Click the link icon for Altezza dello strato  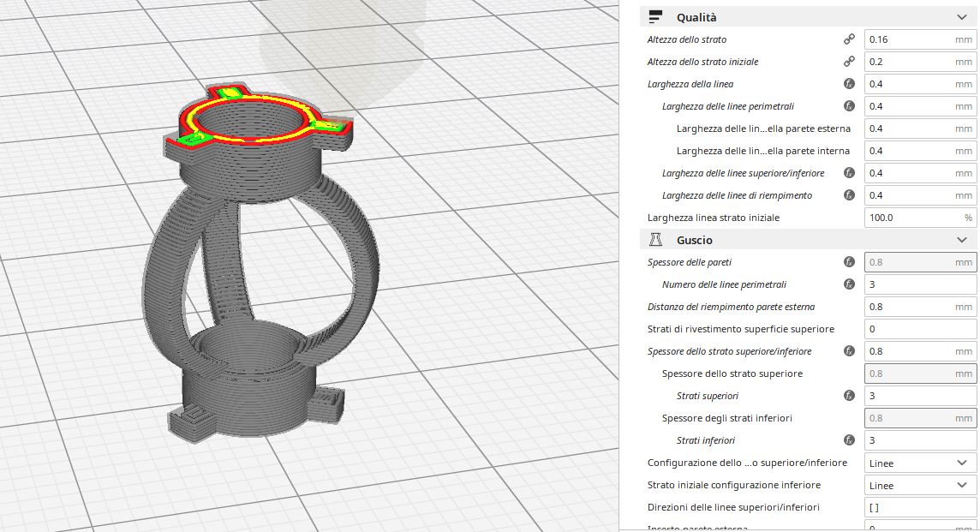click(x=849, y=39)
